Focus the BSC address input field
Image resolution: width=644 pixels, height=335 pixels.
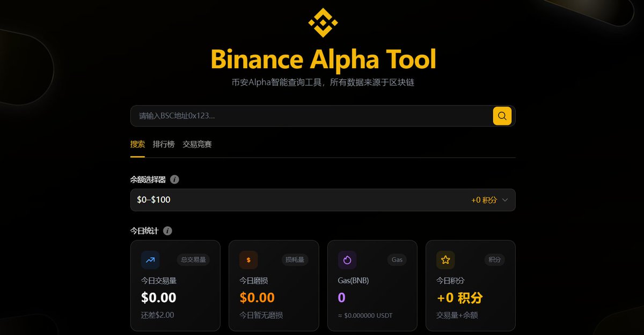pyautogui.click(x=312, y=116)
